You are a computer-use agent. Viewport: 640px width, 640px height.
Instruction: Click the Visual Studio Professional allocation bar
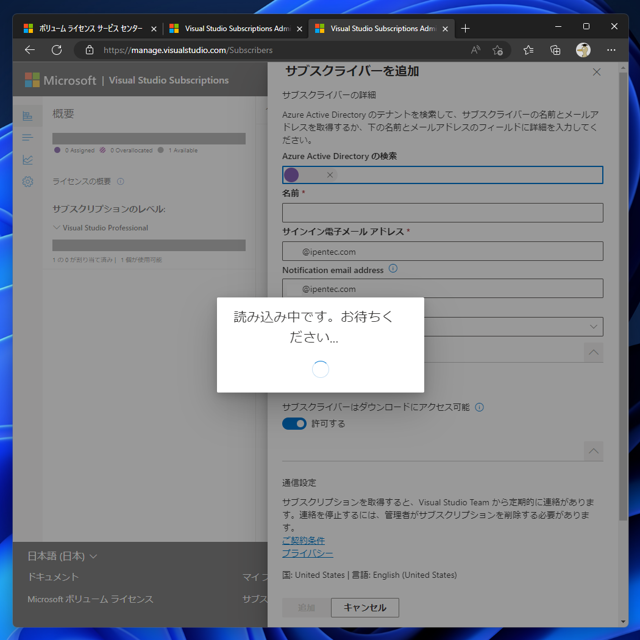click(x=149, y=245)
